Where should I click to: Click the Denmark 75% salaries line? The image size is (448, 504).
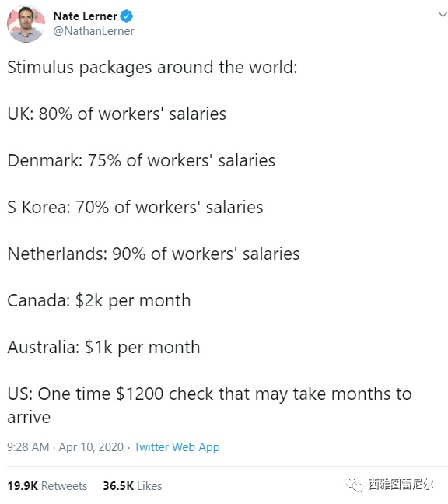[141, 161]
